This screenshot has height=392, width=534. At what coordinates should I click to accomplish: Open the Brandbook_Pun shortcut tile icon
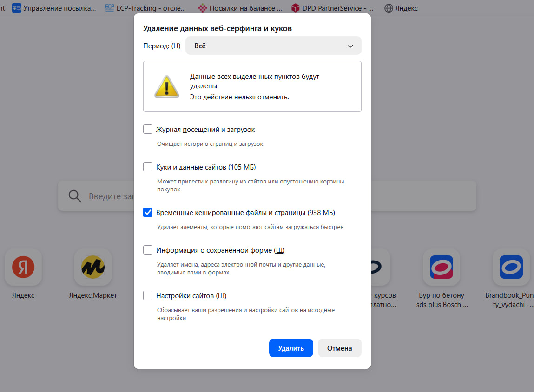511,267
